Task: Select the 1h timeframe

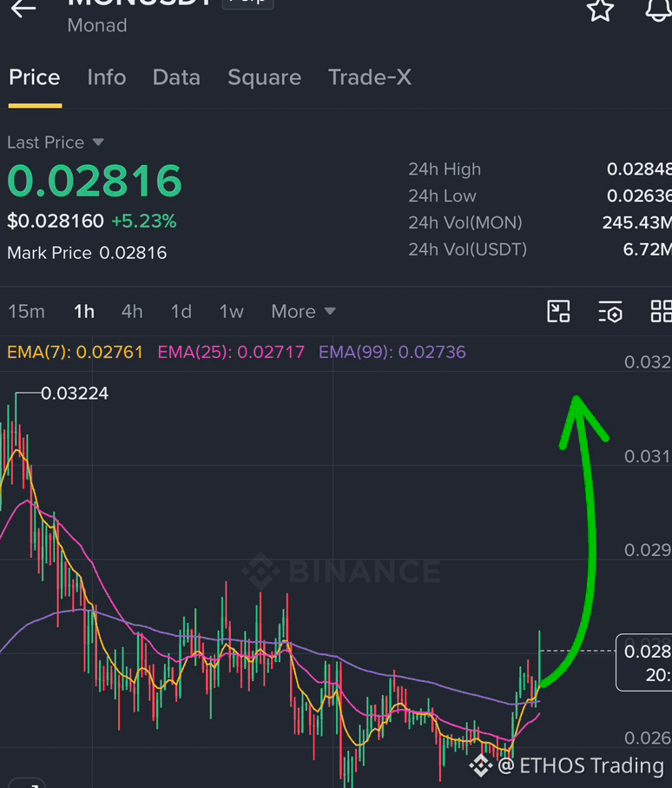Action: click(84, 312)
